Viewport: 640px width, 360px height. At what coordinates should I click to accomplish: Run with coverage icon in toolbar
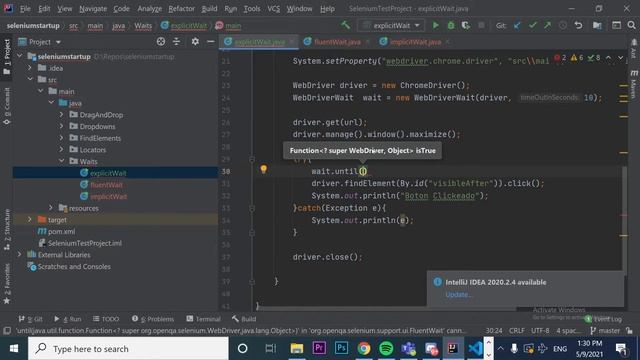pos(466,25)
